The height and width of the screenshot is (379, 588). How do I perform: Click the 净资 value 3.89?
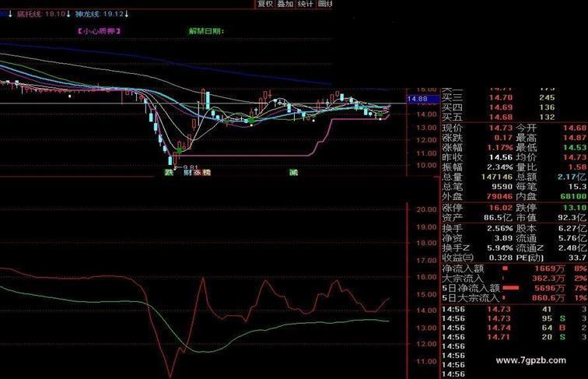(503, 238)
